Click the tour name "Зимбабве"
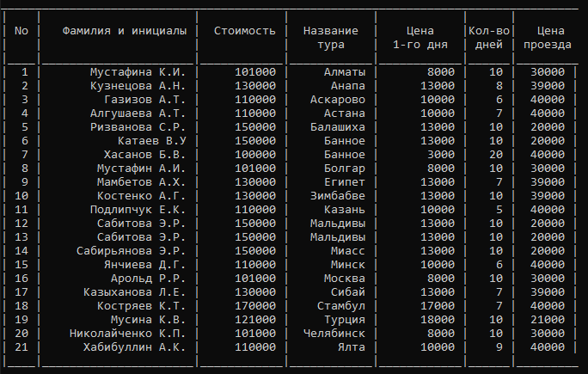The image size is (588, 374). (x=338, y=196)
